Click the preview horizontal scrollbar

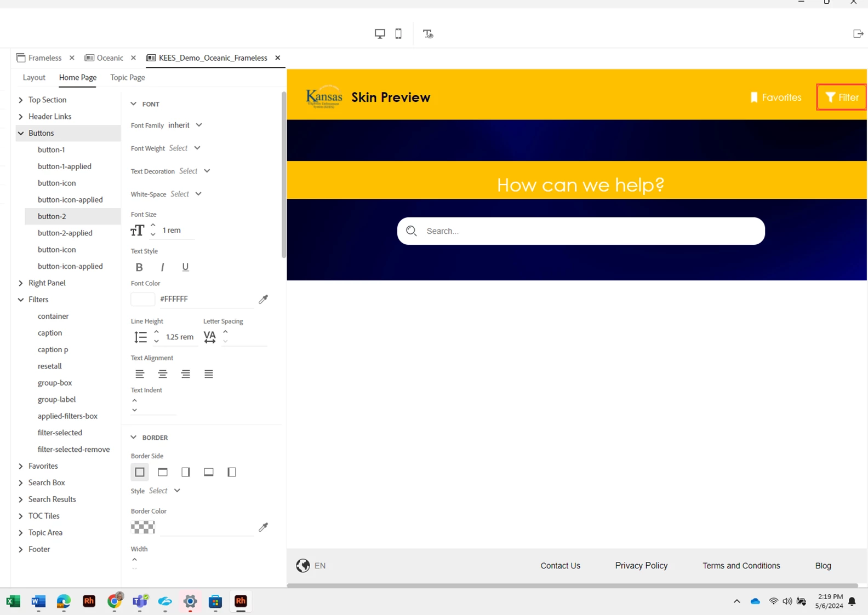pos(572,585)
